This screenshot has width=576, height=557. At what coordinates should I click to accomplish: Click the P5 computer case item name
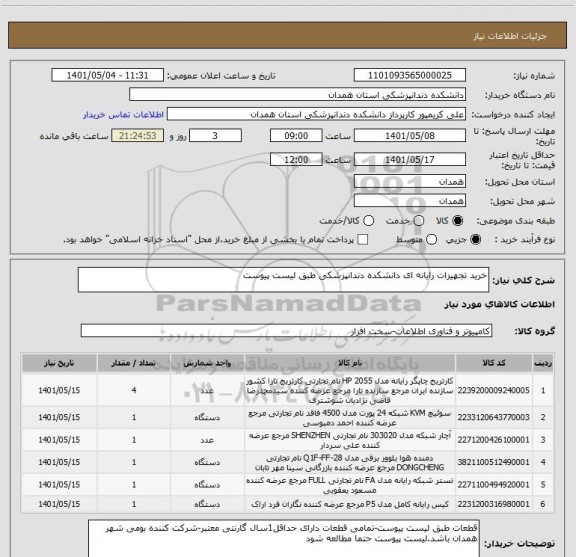[350, 504]
